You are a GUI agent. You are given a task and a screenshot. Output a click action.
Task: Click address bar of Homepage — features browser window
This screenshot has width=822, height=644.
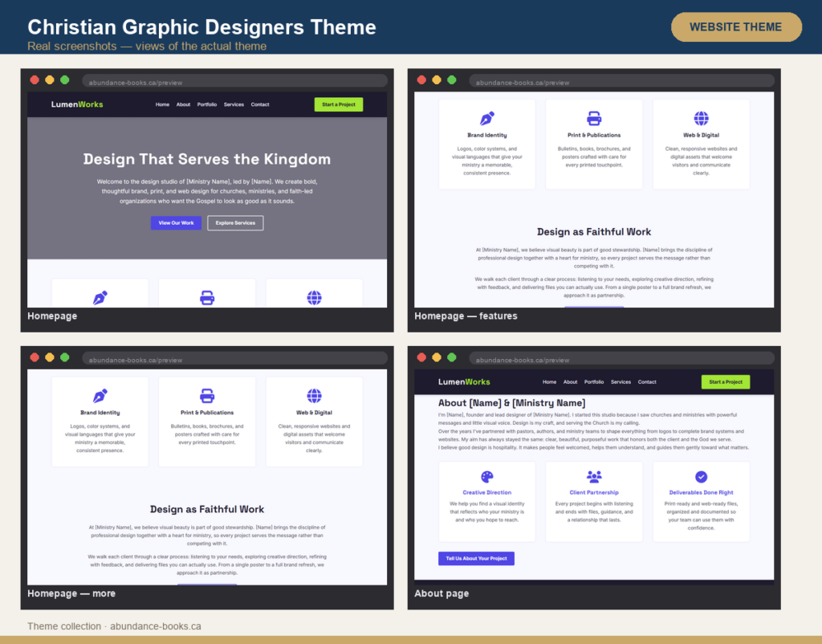tap(622, 81)
